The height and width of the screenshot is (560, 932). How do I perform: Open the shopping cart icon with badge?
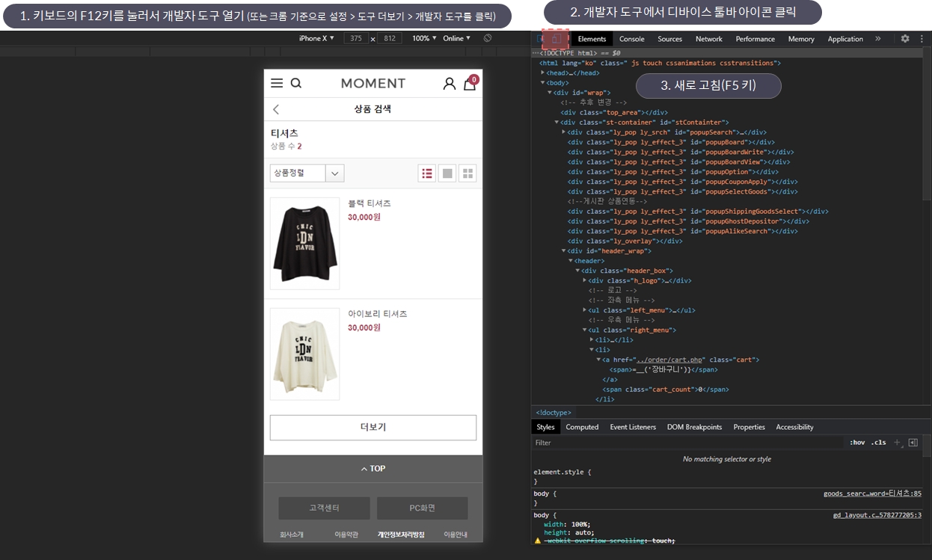(470, 84)
